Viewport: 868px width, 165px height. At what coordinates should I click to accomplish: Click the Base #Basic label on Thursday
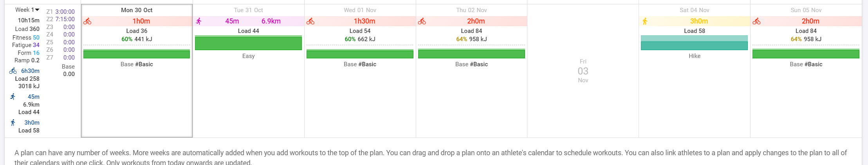click(471, 64)
